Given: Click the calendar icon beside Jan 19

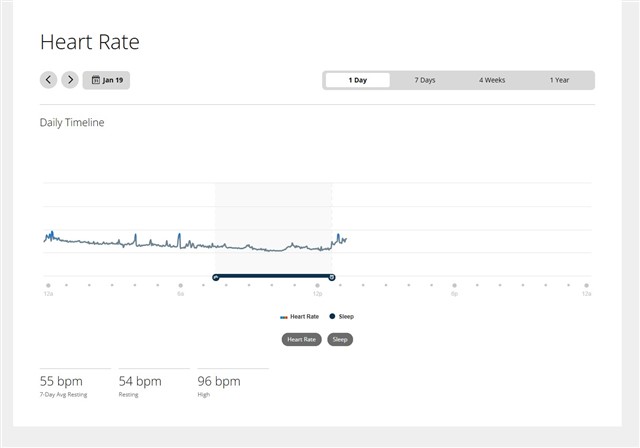Looking at the screenshot, I should [x=95, y=80].
